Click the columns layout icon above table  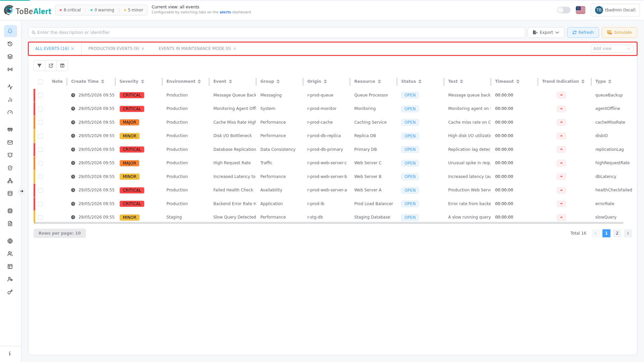point(62,66)
